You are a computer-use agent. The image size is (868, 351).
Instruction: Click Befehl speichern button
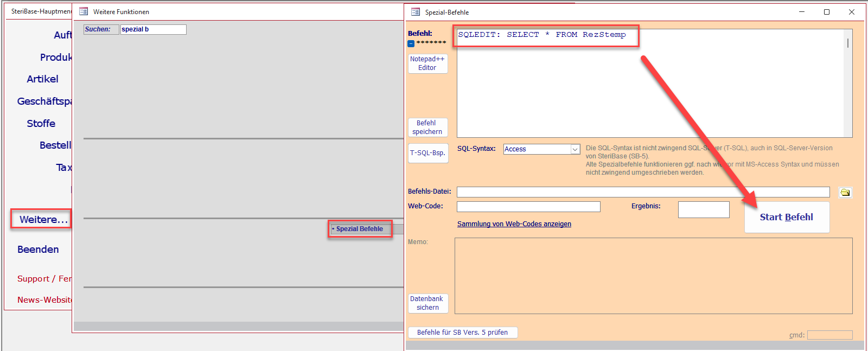click(427, 127)
